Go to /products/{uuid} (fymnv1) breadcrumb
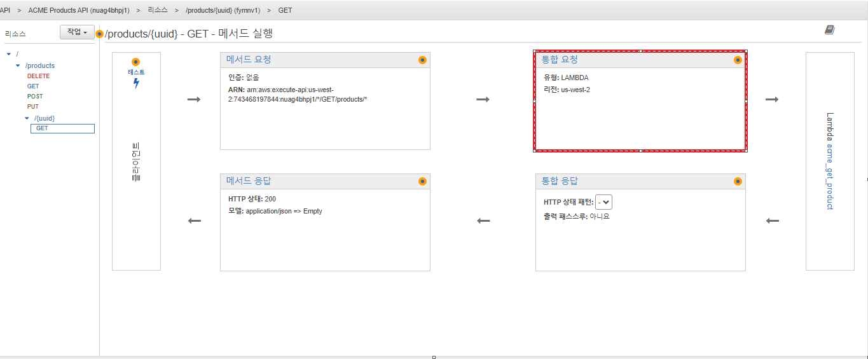Viewport: 868px width, 359px height. point(223,10)
